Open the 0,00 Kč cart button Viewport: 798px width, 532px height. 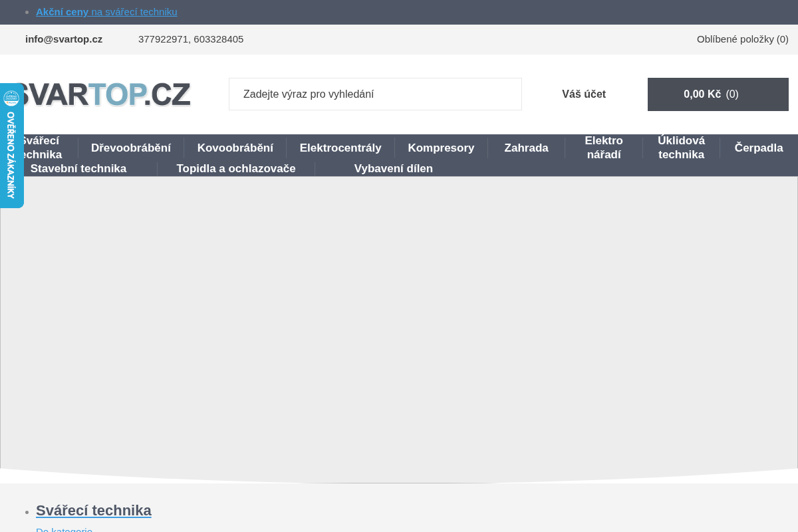point(718,94)
